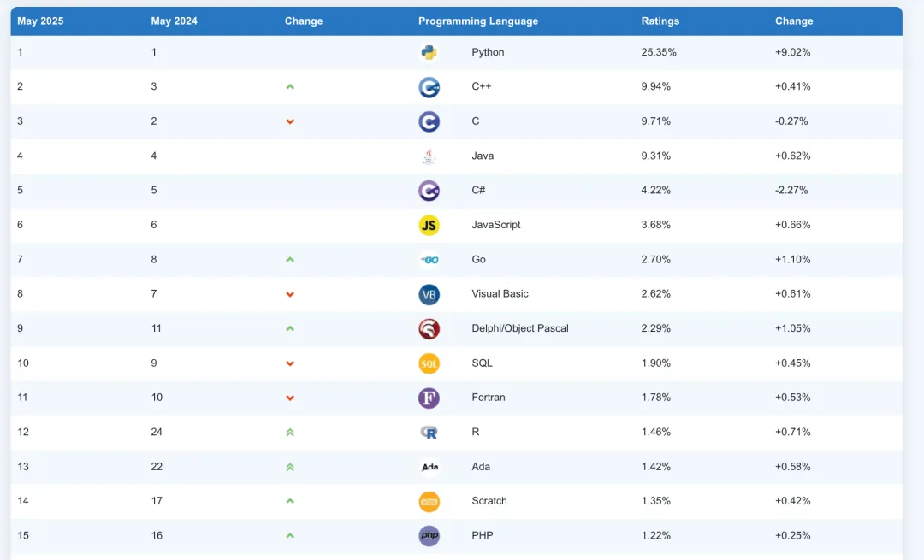Click the Python rating 25.35% cell
924x560 pixels.
coord(659,52)
